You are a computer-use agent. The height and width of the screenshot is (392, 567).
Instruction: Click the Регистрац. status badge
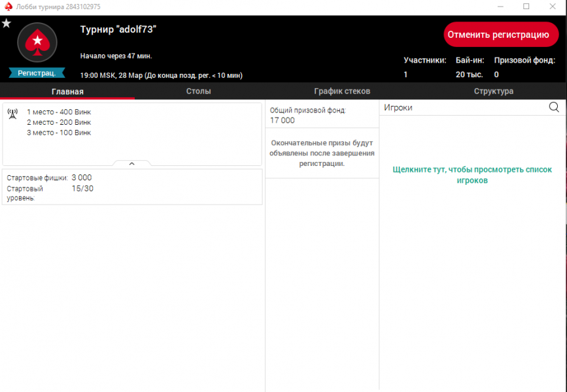click(x=37, y=73)
